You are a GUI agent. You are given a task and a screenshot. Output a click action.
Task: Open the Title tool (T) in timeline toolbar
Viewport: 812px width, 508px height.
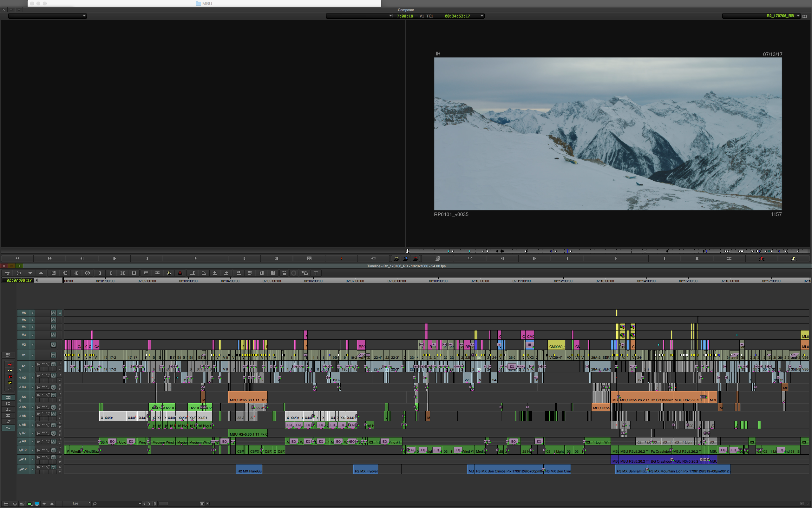click(x=316, y=273)
